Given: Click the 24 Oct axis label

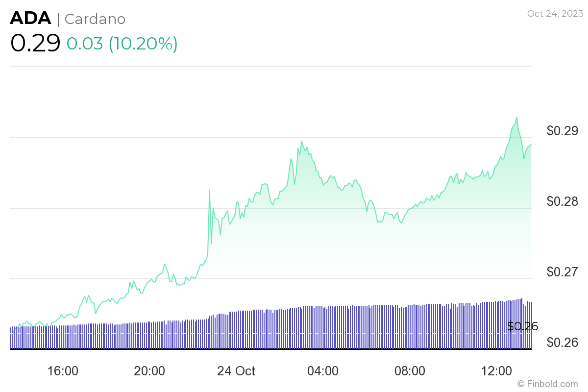Looking at the screenshot, I should pyautogui.click(x=236, y=371).
